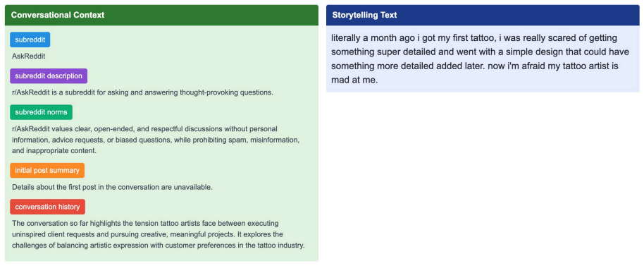Click the r/AskReddit description sentence

pos(142,92)
